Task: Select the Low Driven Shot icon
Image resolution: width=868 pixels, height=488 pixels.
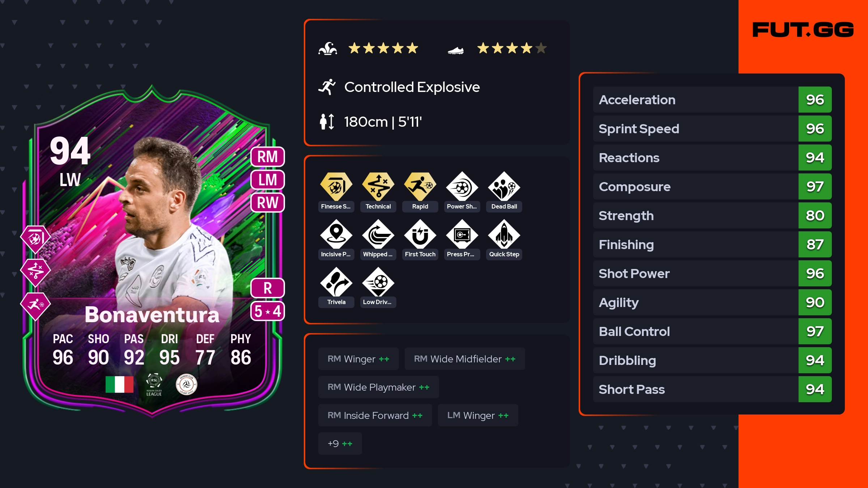Action: click(x=378, y=282)
